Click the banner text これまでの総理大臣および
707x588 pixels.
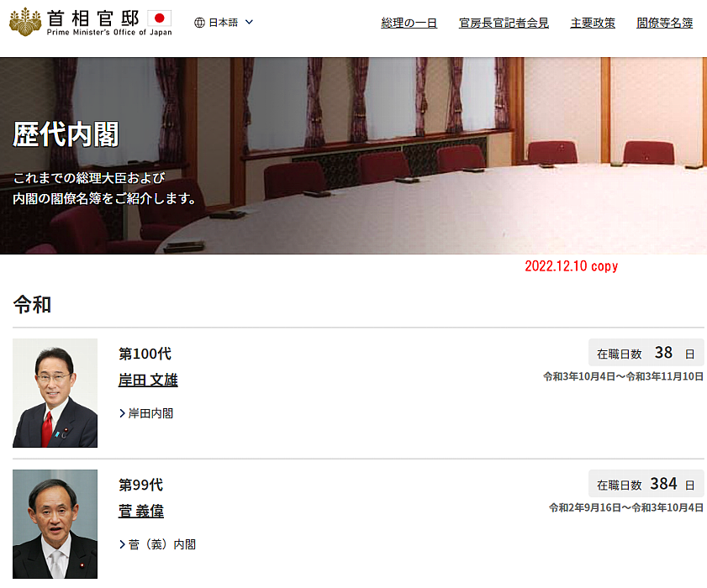coord(89,178)
